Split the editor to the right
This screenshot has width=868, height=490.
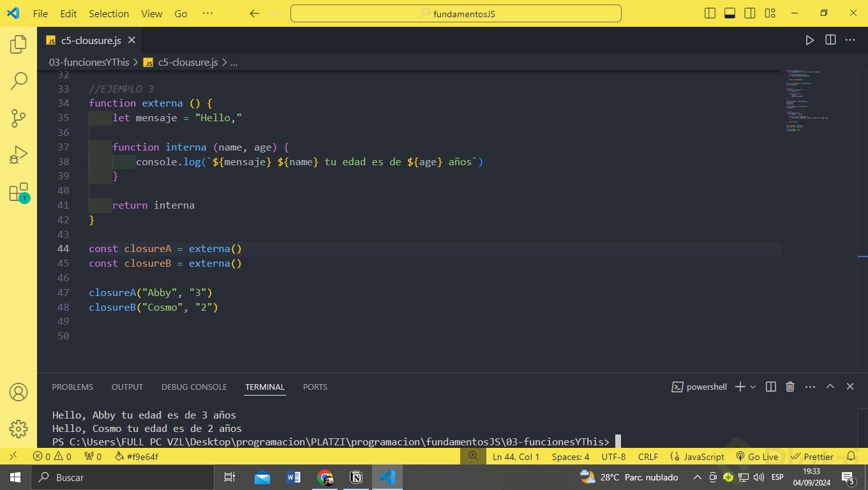(x=830, y=40)
